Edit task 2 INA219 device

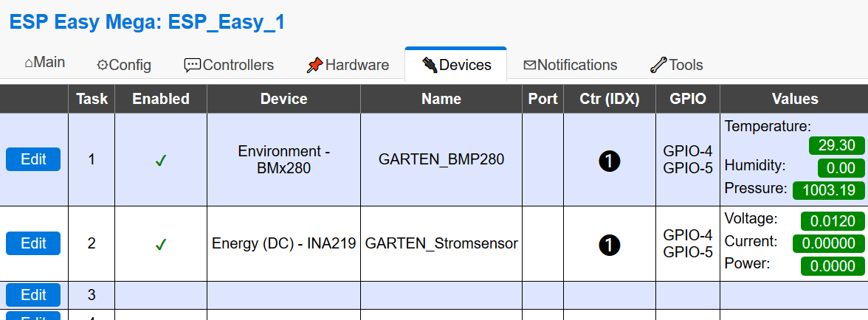tap(33, 243)
